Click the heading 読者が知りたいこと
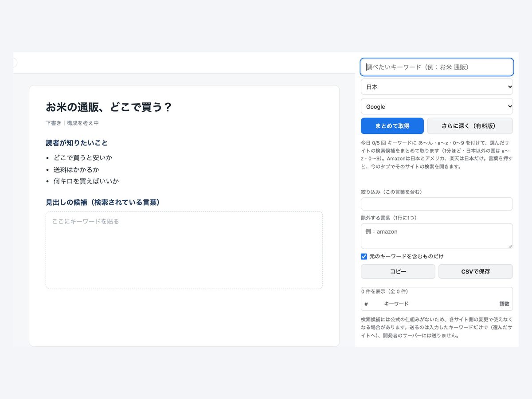Viewport: 532px width, 399px height. 77,143
